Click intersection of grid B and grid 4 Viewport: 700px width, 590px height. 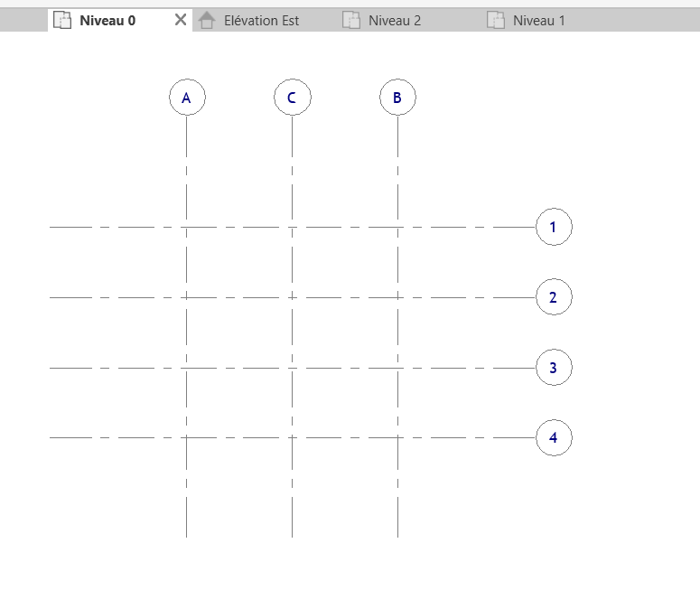coord(397,438)
